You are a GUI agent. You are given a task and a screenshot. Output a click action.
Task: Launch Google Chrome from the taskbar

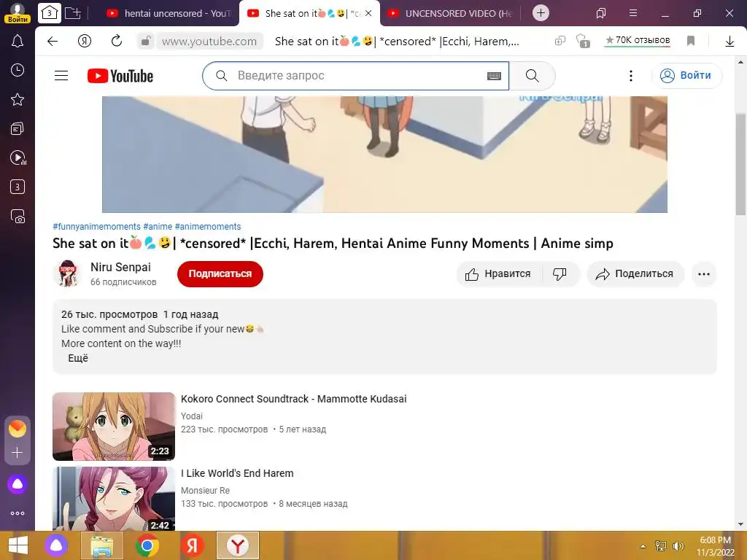point(147,545)
